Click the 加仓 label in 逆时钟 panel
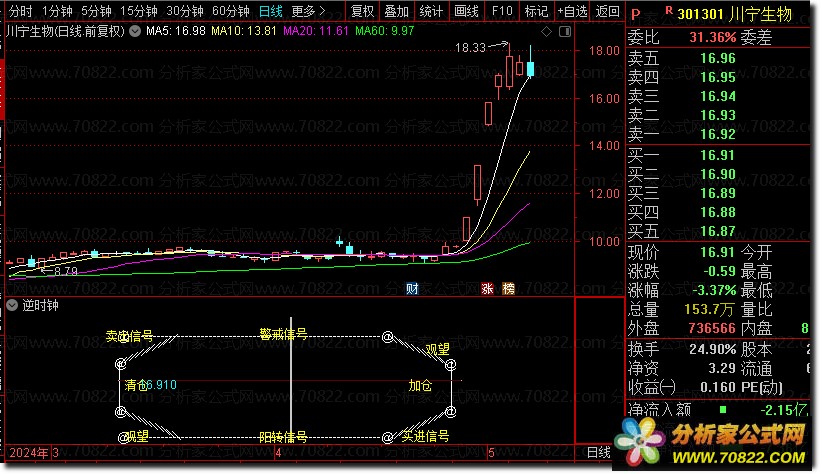 coord(420,385)
